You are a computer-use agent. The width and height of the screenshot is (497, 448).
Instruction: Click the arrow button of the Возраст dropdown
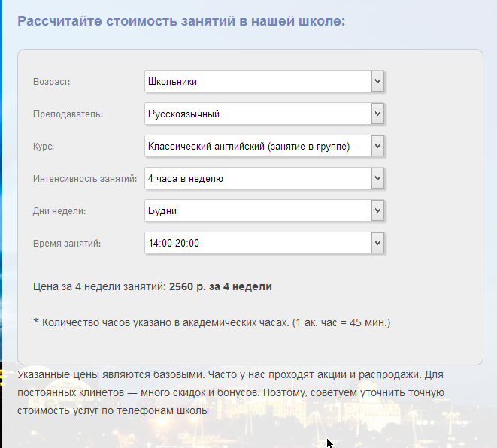pyautogui.click(x=377, y=81)
